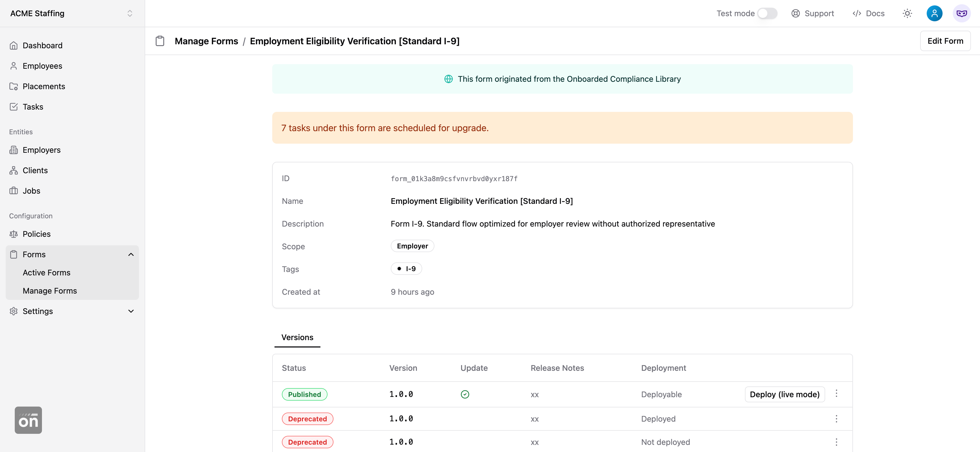The width and height of the screenshot is (980, 452).
Task: Click the sun theme toggle icon
Action: [x=907, y=13]
